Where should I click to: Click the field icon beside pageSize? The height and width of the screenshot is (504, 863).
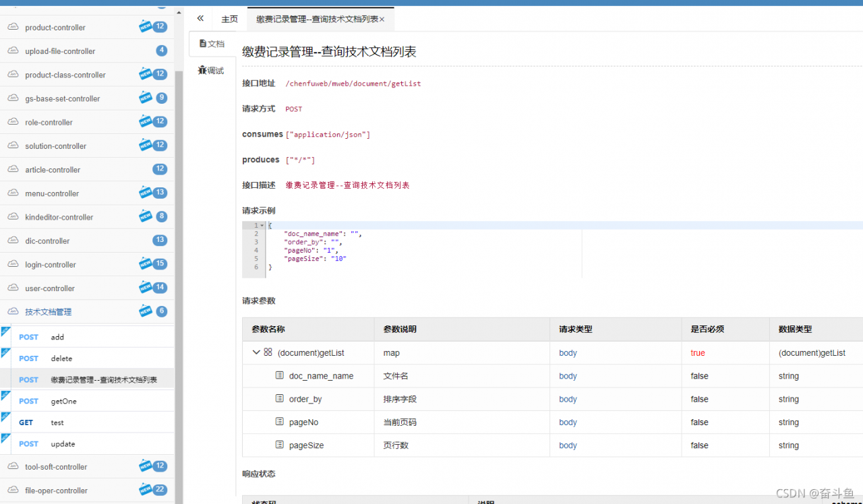tap(280, 445)
